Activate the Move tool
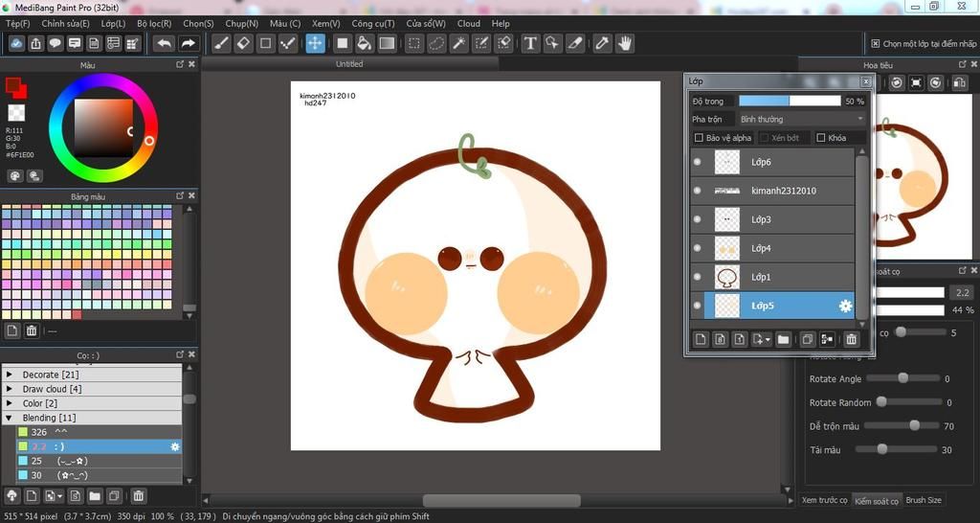The height and width of the screenshot is (523, 980). pyautogui.click(x=315, y=43)
